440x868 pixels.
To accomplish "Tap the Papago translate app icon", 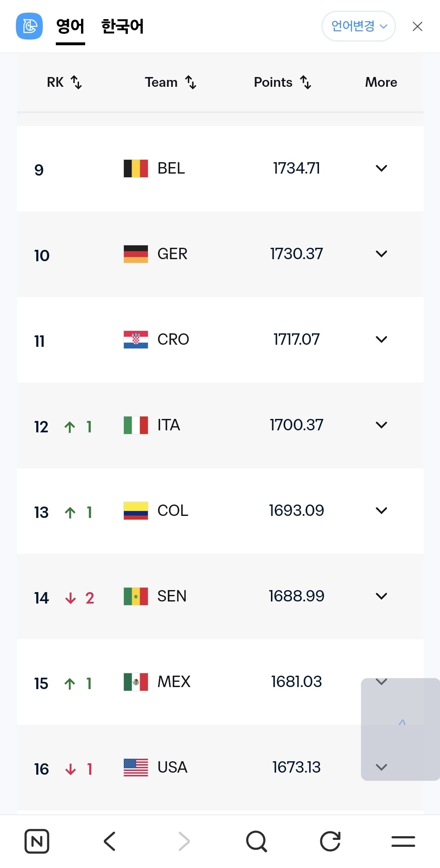I will (29, 26).
